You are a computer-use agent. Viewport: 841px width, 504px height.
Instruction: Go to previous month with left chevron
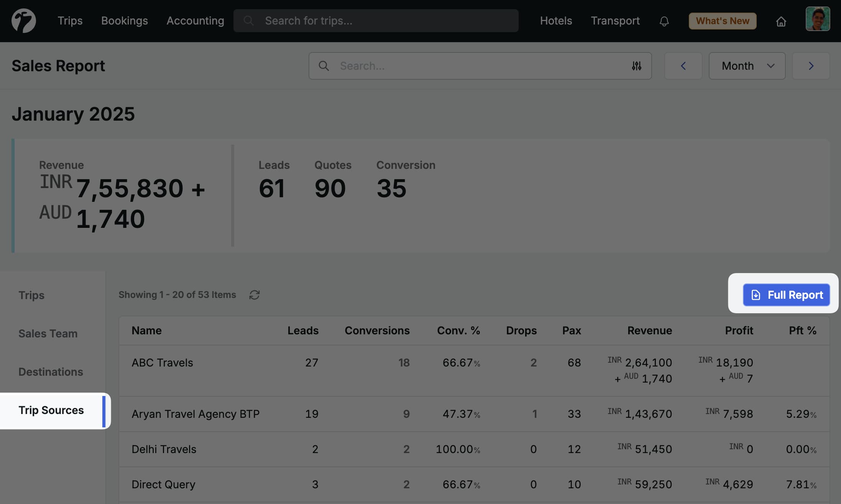coord(683,66)
